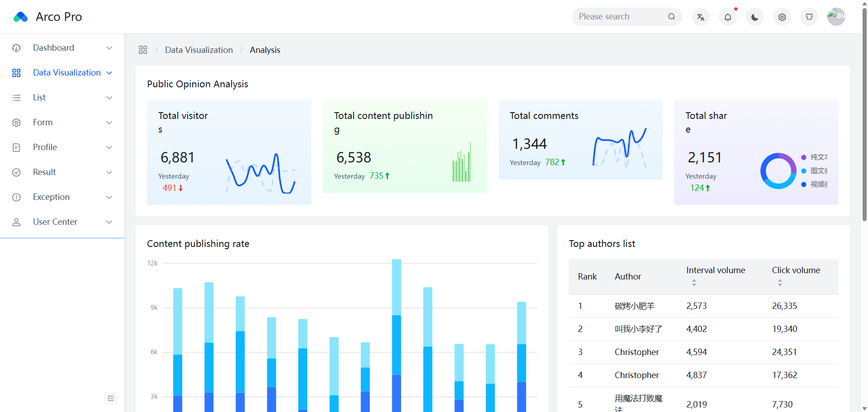Open the notifications bell
868x412 pixels.
[727, 17]
